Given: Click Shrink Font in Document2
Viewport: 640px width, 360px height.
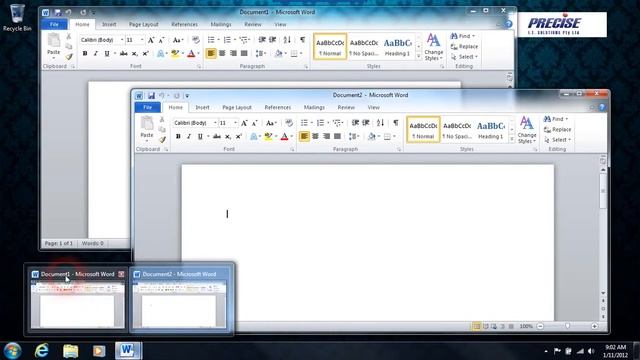Looking at the screenshot, I should point(255,123).
